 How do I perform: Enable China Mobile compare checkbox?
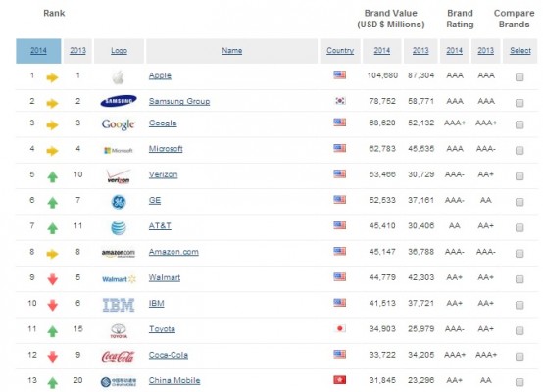[x=519, y=382]
